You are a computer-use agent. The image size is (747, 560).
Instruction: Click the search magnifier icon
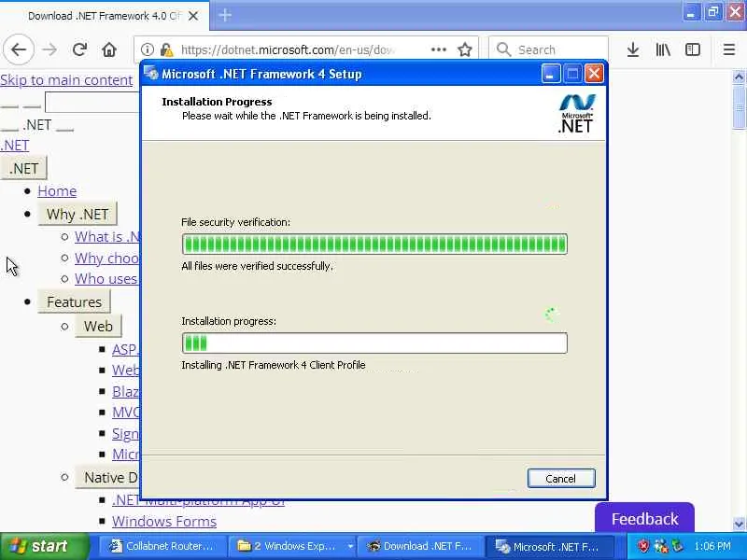pos(503,49)
